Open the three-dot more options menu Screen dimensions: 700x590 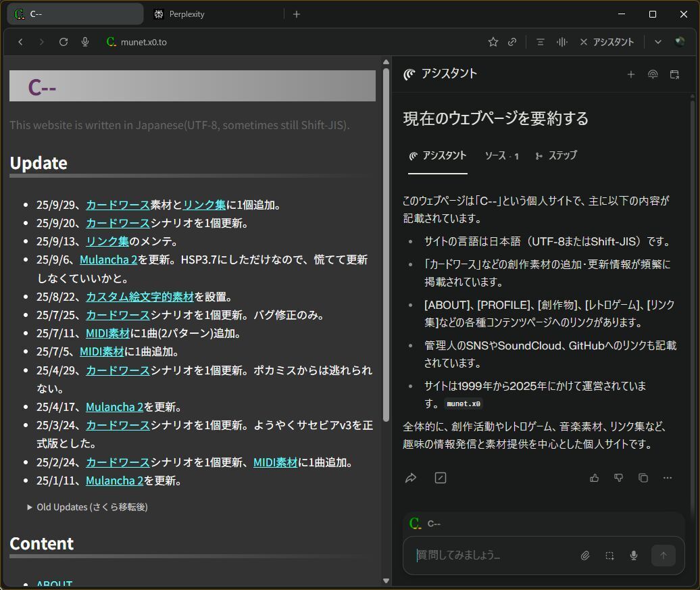pos(668,478)
